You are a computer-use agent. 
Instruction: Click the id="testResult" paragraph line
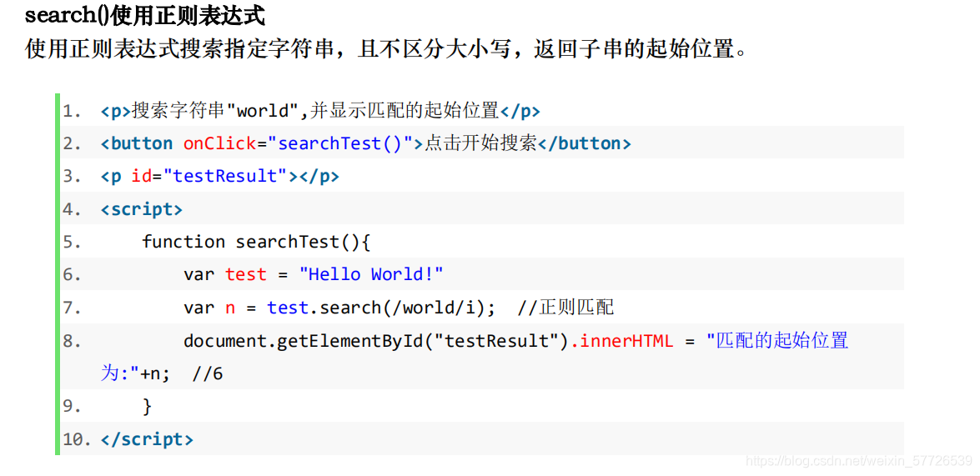(220, 176)
